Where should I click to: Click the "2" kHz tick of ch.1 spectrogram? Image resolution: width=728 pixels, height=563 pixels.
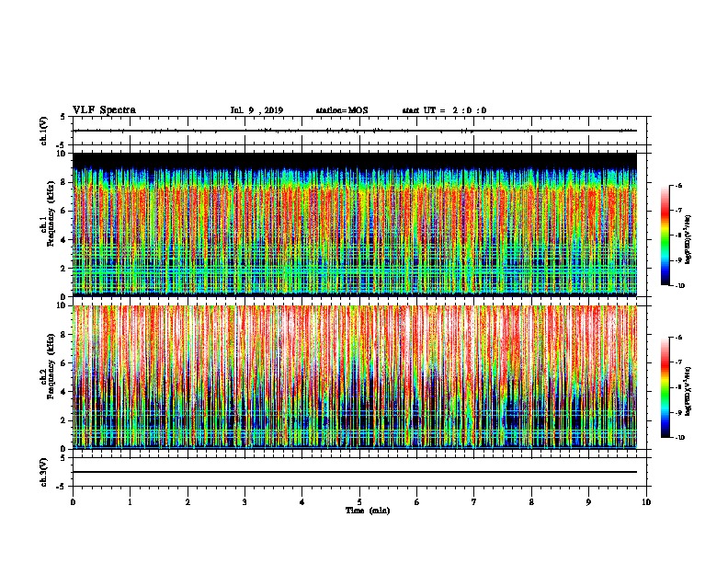coord(63,269)
